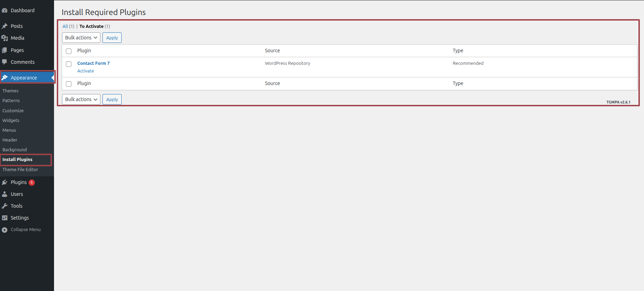Image resolution: width=644 pixels, height=291 pixels.
Task: Open the top Bulk actions dropdown
Action: coord(81,38)
